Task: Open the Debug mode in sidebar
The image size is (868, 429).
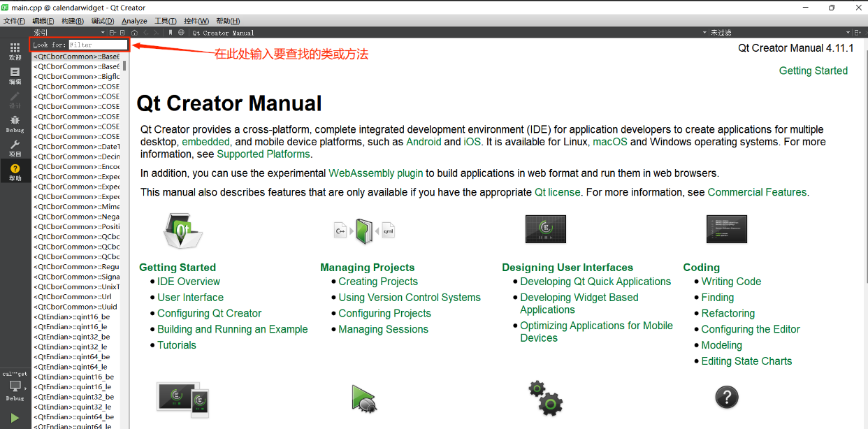Action: [15, 124]
